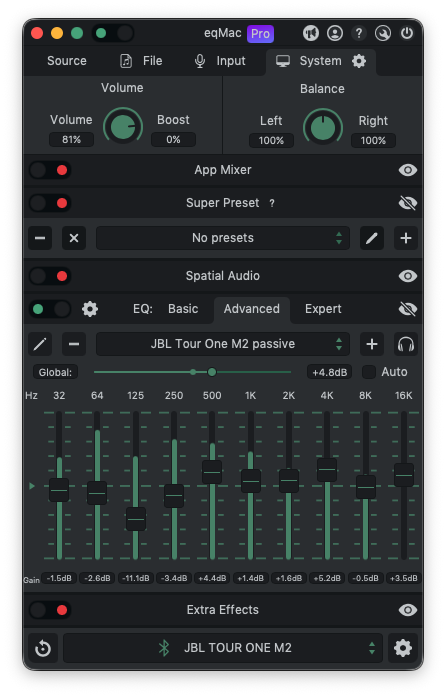Hide Extra Effects section with eye icon
The height and width of the screenshot is (697, 446).
pos(408,610)
